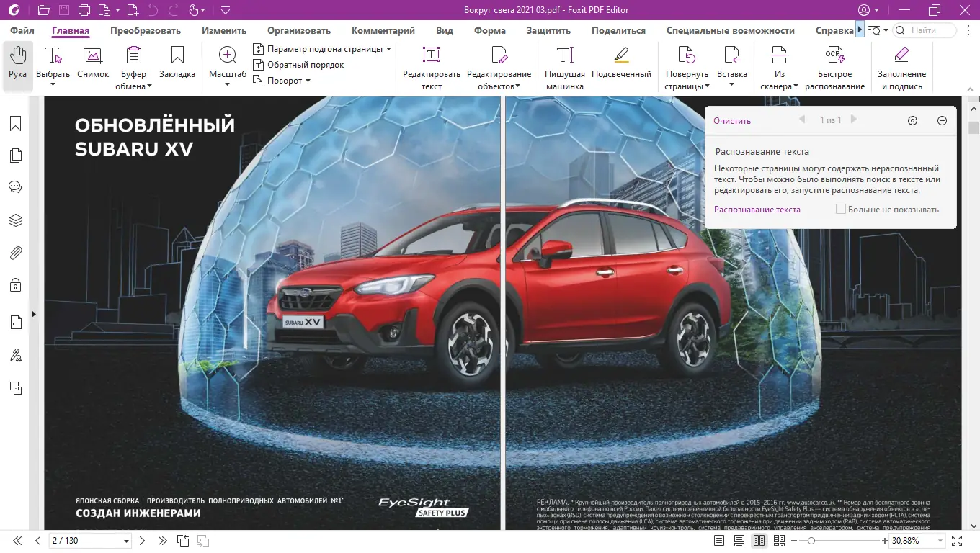Click the Найти search field
The width and height of the screenshot is (980, 553).
[925, 30]
